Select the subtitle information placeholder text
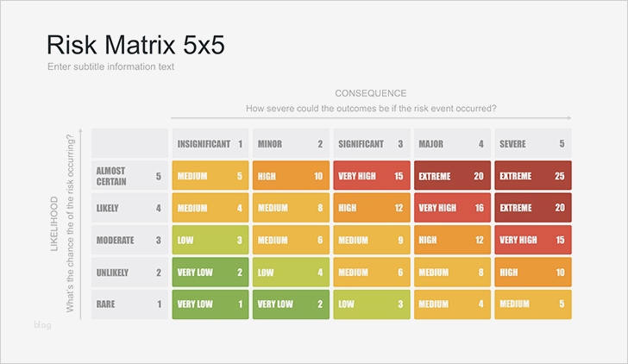 111,67
